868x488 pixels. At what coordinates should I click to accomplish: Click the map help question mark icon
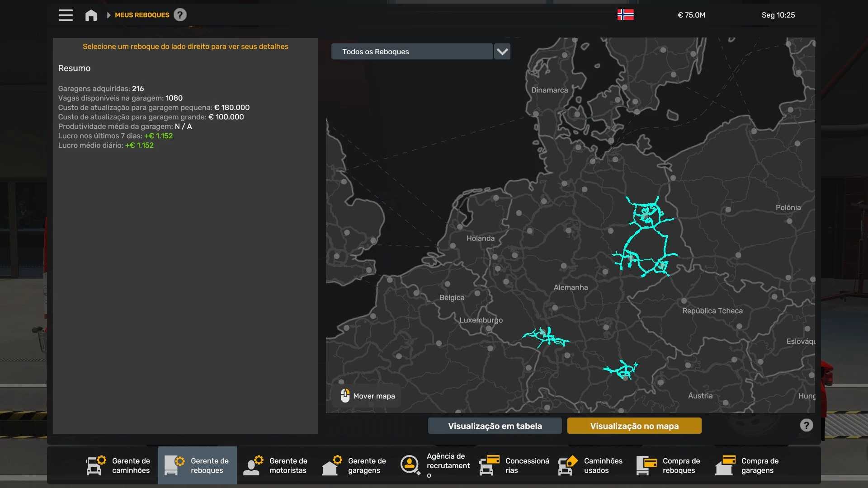point(806,425)
